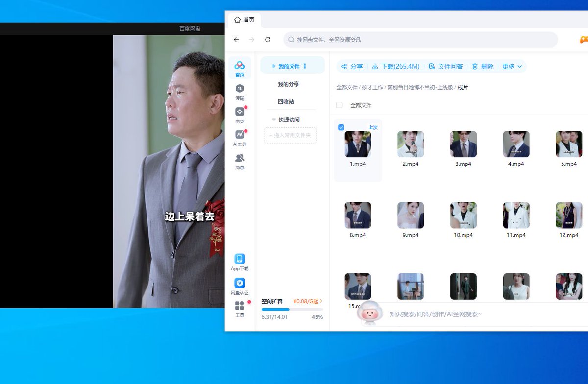Select the 9.mp4 thumbnail
Screen dimensions: 588x384
411,216
